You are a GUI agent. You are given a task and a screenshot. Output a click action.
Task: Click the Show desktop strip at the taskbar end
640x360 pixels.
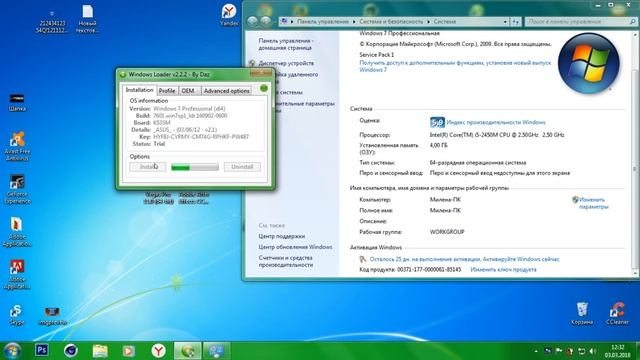(x=637, y=351)
